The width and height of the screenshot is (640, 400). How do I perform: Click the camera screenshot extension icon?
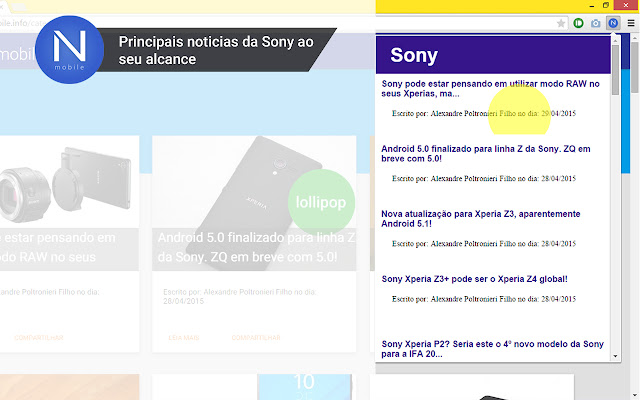click(596, 24)
